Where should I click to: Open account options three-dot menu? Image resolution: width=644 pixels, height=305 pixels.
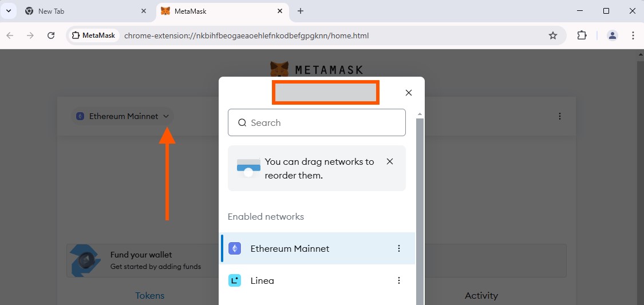tap(560, 116)
